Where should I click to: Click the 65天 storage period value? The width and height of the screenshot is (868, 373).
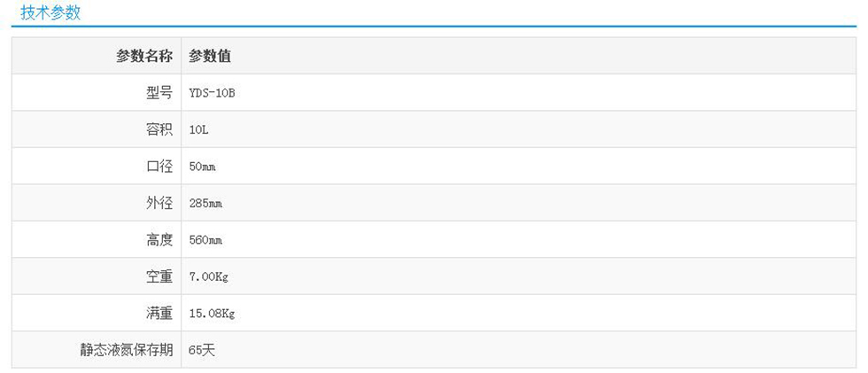pyautogui.click(x=202, y=350)
